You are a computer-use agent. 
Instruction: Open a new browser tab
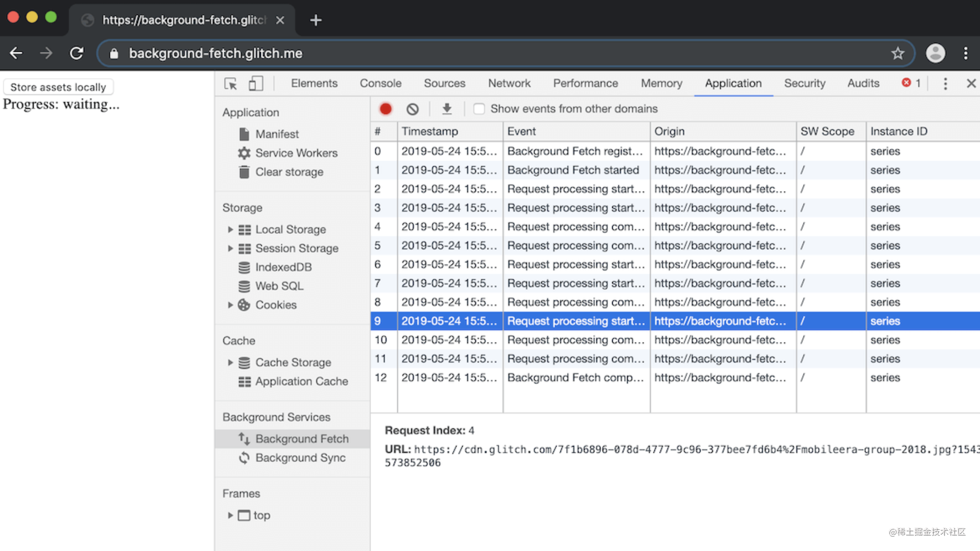coord(315,20)
